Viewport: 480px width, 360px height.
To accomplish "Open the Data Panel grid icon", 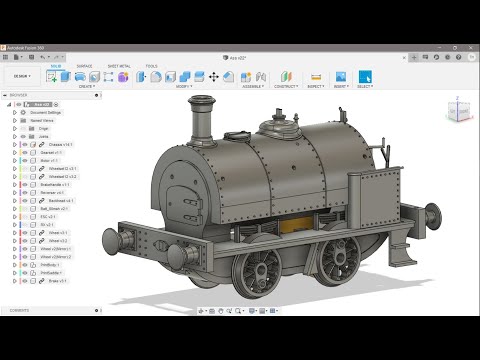I will pyautogui.click(x=5, y=57).
